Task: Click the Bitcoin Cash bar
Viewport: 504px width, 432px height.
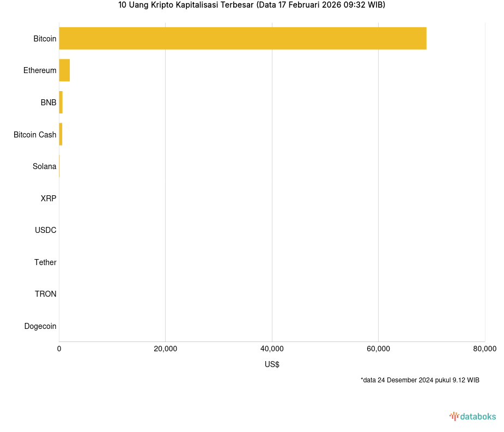Action: click(60, 134)
